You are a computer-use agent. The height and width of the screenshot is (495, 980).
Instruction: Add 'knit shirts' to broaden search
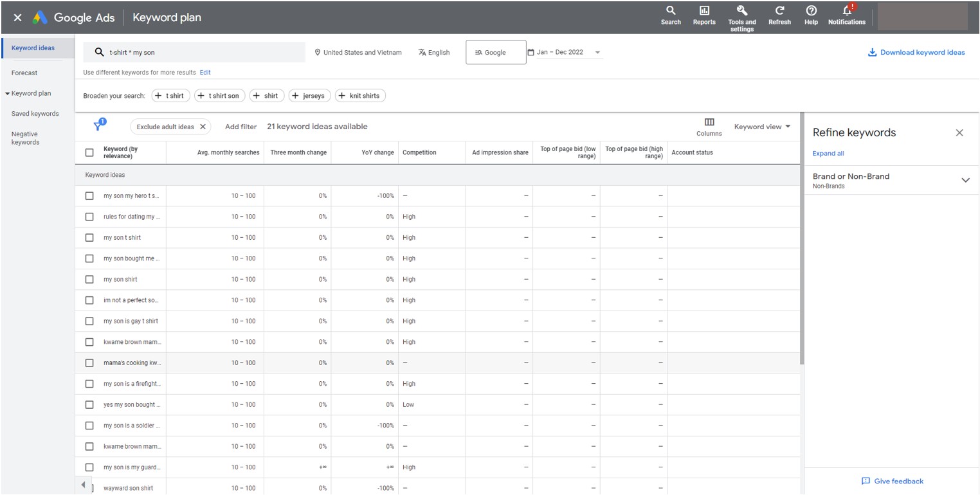[x=360, y=96]
